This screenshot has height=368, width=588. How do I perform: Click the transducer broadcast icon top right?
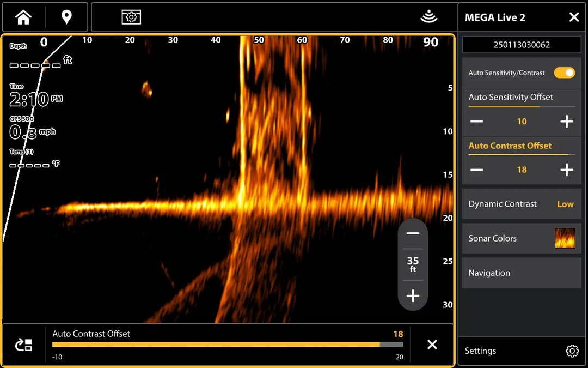430,17
